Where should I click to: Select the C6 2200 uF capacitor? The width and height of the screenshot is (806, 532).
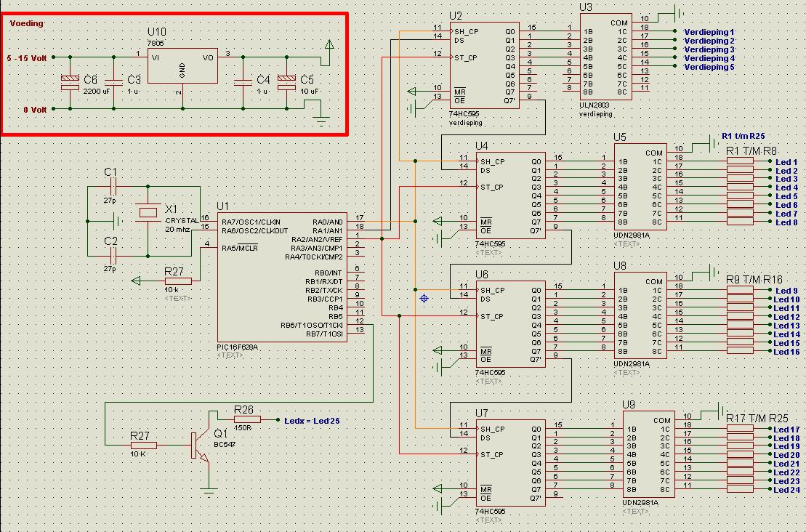(70, 83)
